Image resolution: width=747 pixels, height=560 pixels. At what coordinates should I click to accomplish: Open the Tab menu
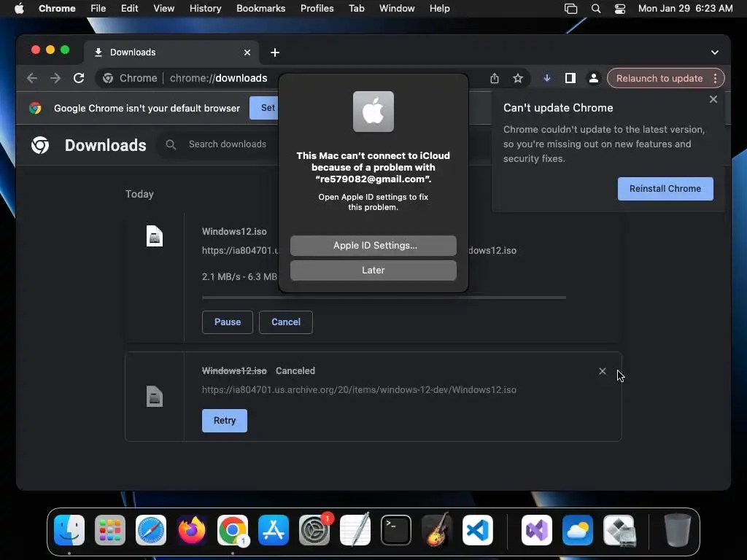[x=356, y=9]
